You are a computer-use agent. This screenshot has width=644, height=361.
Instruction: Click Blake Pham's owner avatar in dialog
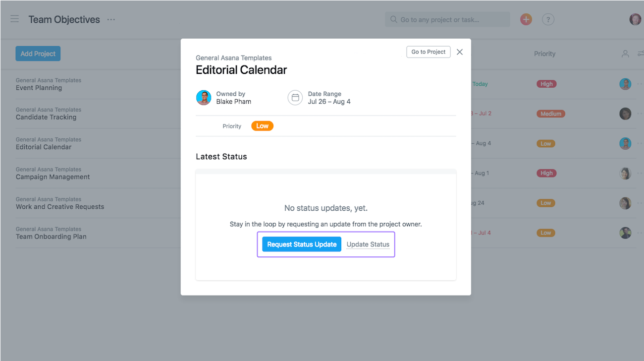click(x=204, y=98)
